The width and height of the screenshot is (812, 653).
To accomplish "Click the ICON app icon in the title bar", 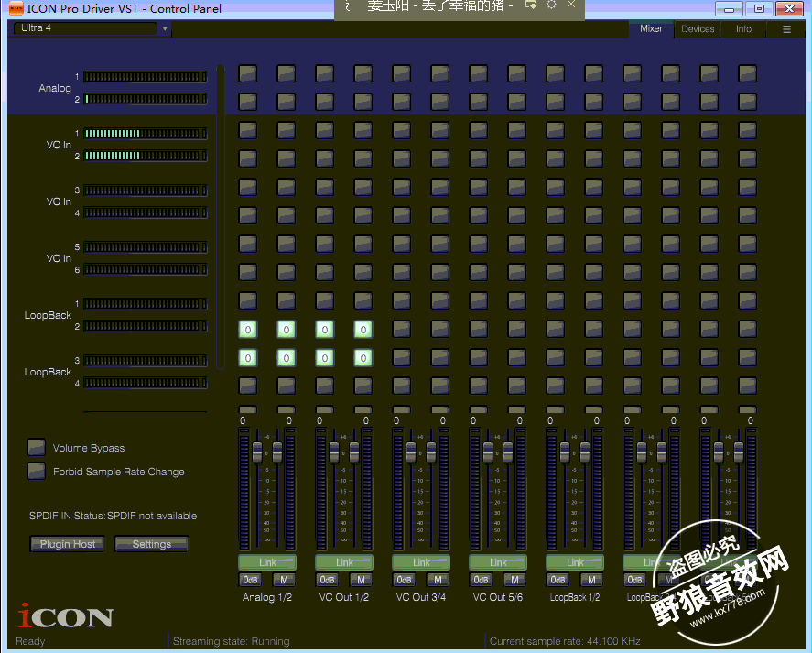I will (x=16, y=8).
